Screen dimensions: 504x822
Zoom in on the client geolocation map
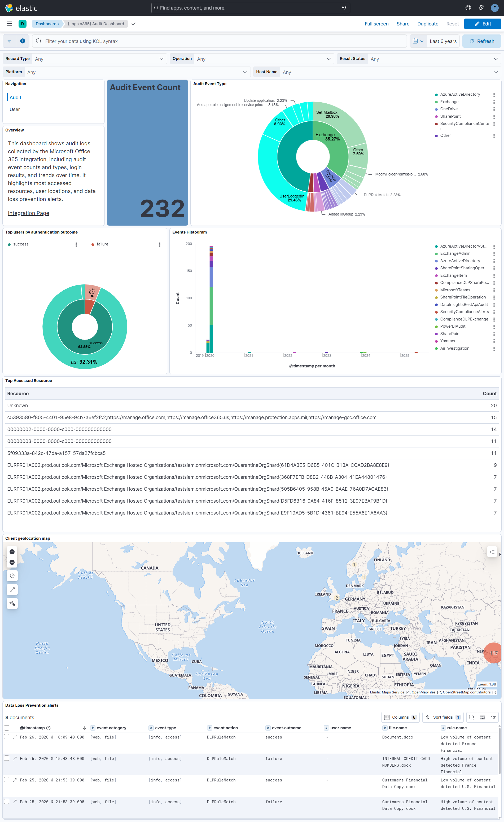click(12, 552)
